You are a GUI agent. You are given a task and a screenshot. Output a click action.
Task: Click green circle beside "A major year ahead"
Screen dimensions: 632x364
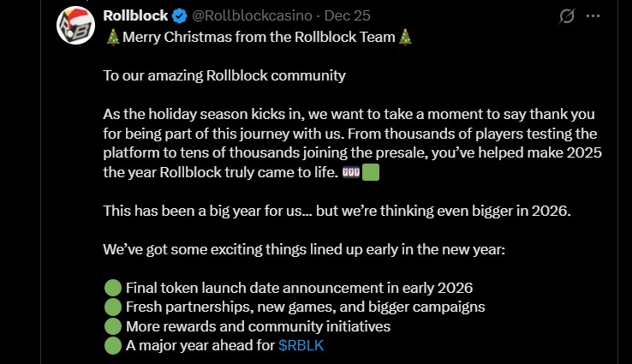click(x=112, y=345)
